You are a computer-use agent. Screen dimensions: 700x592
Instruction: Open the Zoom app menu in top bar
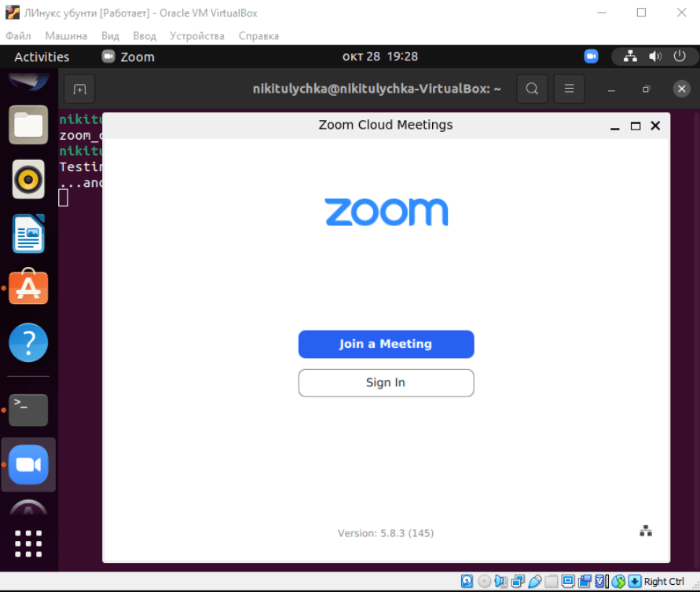click(128, 57)
